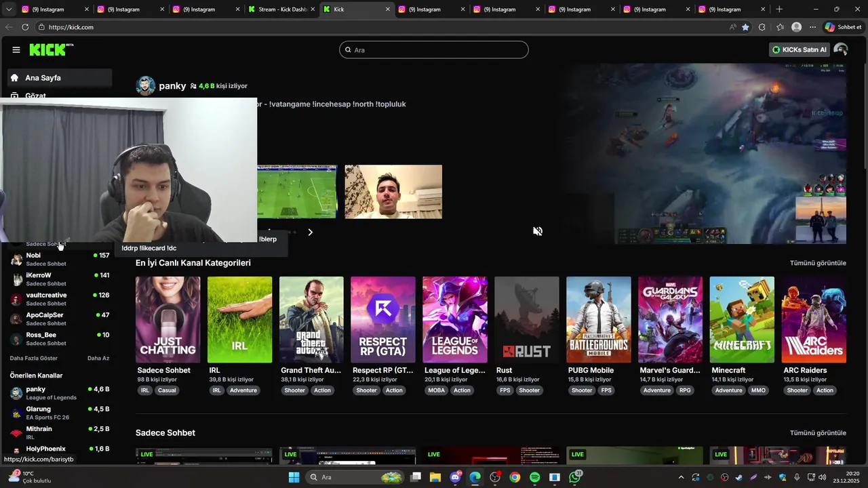Open the Windows Start menu
This screenshot has height=488, width=868.
click(x=294, y=477)
